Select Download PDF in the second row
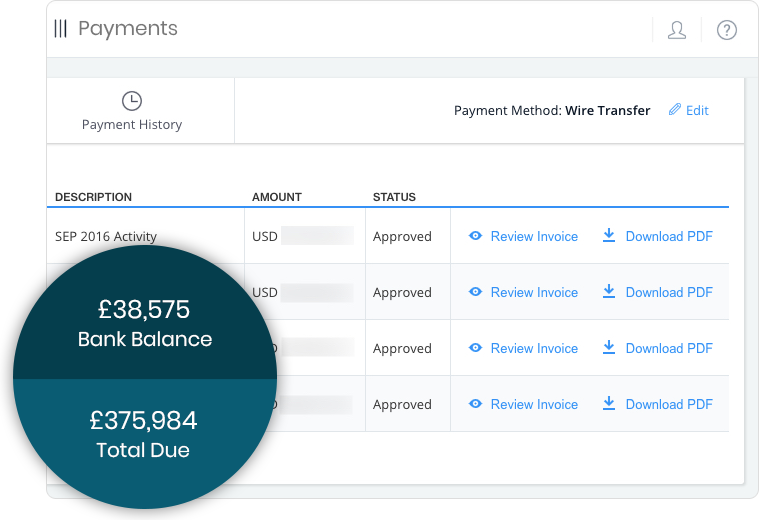This screenshot has height=520, width=760. tap(657, 292)
